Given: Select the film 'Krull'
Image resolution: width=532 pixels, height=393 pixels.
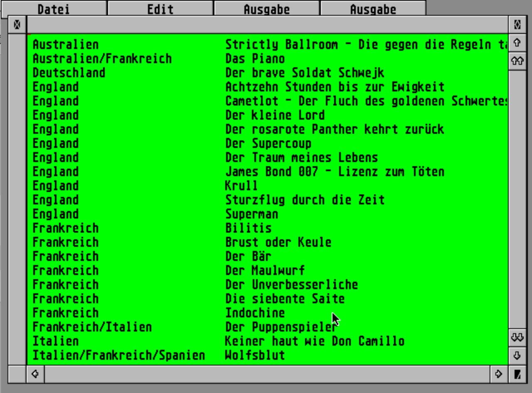Looking at the screenshot, I should pos(241,186).
